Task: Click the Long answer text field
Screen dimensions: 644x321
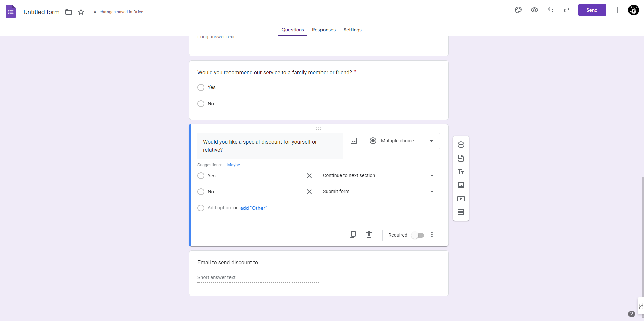Action: 301,38
